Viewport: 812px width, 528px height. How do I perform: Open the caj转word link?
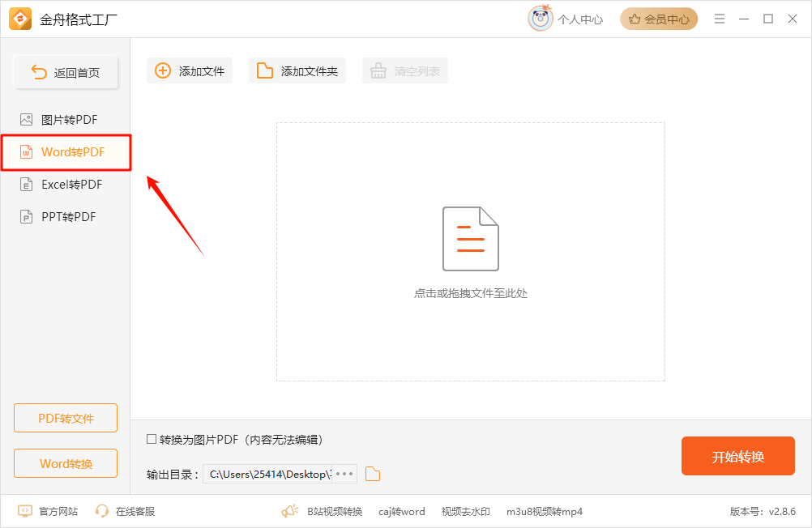(x=401, y=512)
